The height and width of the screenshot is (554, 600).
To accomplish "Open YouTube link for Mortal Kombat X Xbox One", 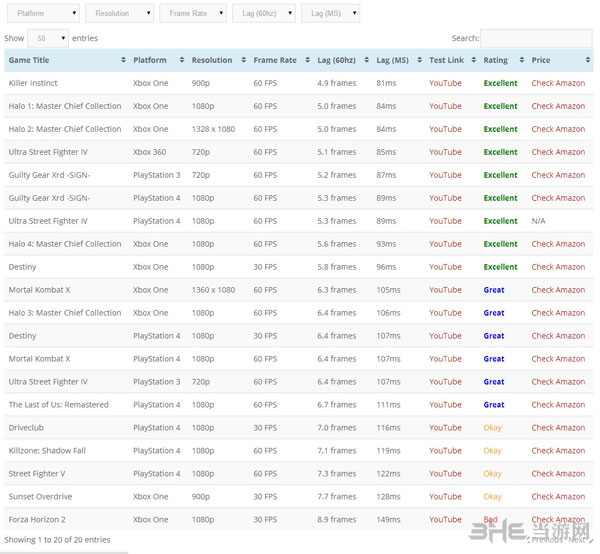I will pos(445,290).
